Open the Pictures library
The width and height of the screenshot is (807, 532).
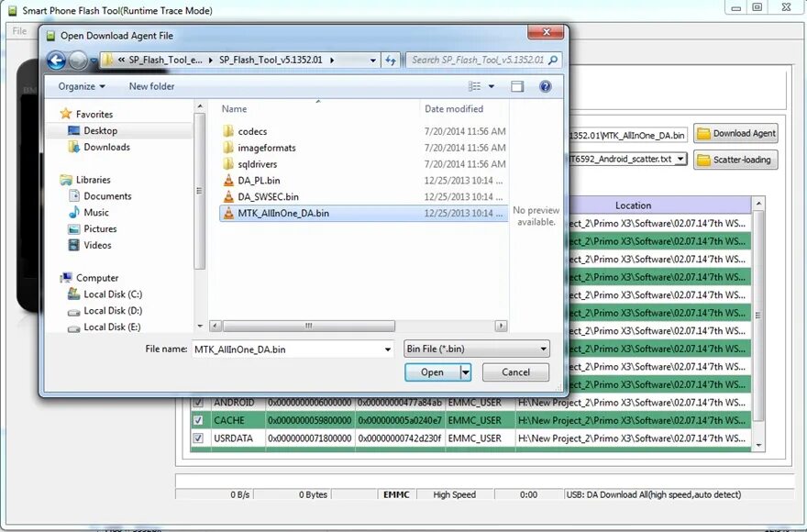100,229
